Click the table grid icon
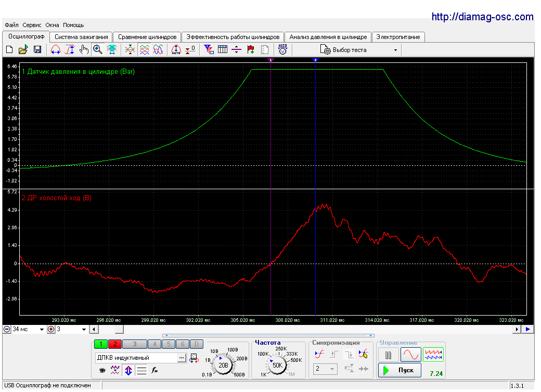The width and height of the screenshot is (541, 392). tap(223, 50)
